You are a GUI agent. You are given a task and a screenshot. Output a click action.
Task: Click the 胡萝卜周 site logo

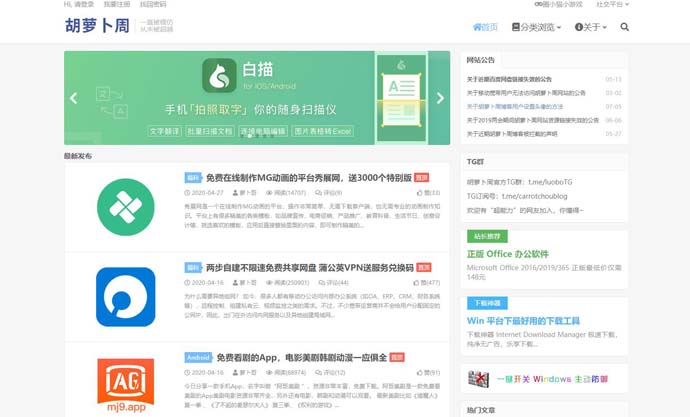pos(97,26)
